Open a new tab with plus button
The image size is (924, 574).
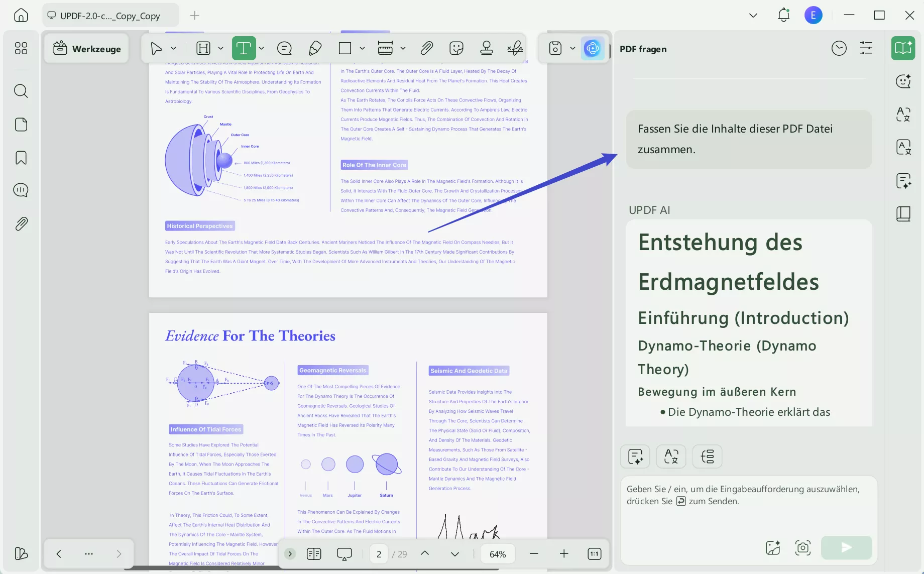pos(195,16)
